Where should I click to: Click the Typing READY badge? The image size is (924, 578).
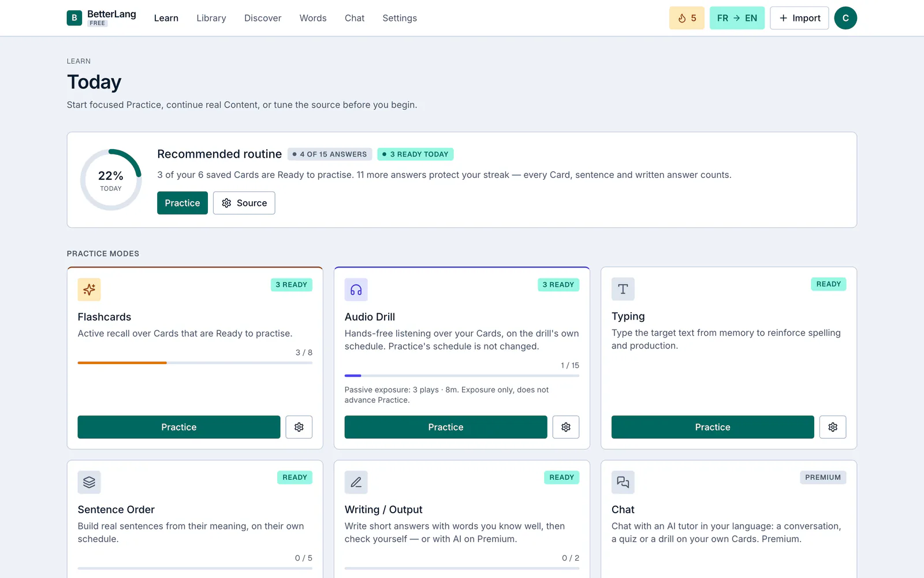829,284
